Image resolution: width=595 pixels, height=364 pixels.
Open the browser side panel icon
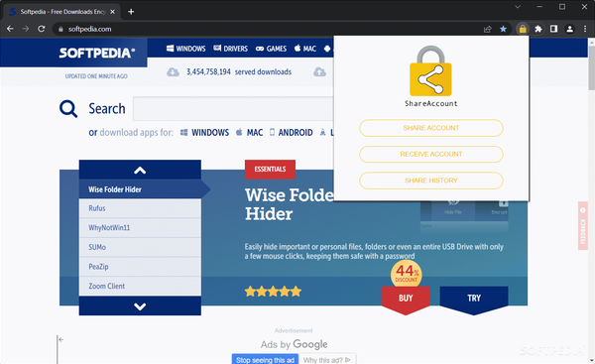click(x=553, y=29)
